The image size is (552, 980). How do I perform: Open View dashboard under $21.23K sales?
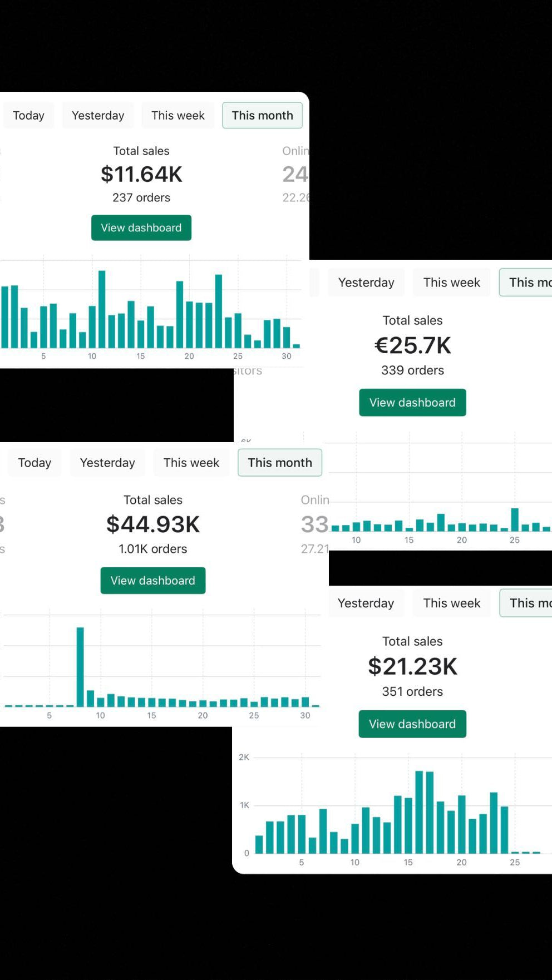coord(412,724)
